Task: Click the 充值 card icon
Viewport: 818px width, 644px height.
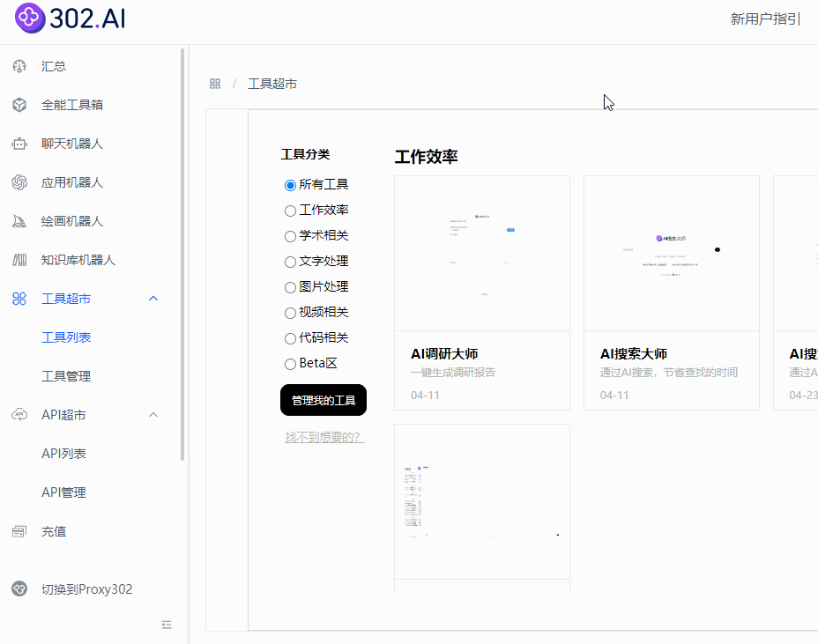Action: point(19,531)
